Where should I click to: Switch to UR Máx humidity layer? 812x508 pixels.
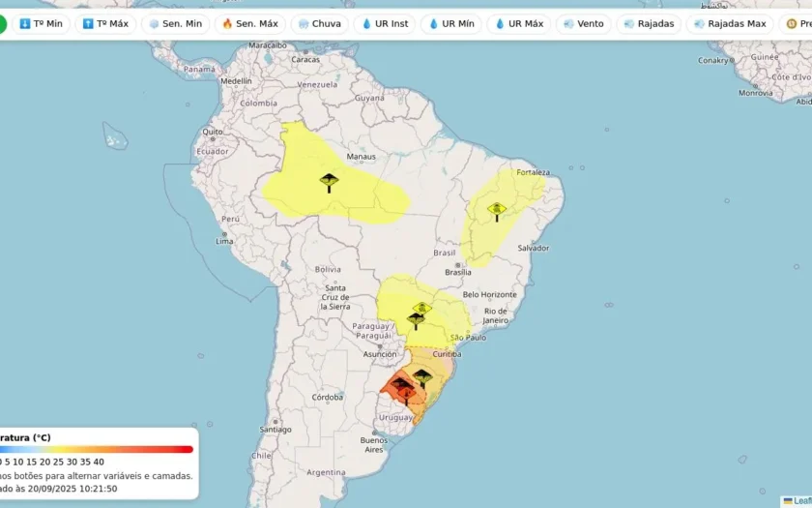(x=519, y=24)
